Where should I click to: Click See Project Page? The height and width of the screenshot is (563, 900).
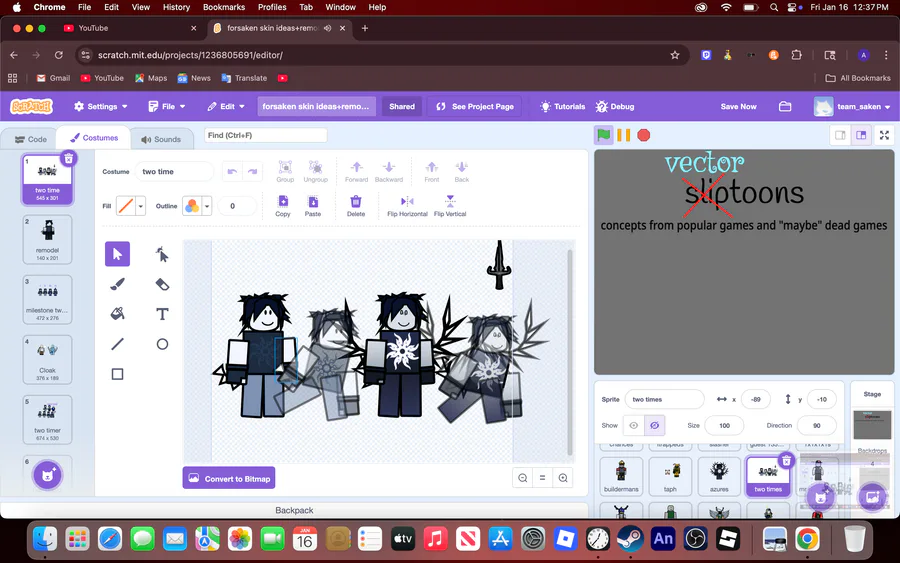(x=475, y=107)
